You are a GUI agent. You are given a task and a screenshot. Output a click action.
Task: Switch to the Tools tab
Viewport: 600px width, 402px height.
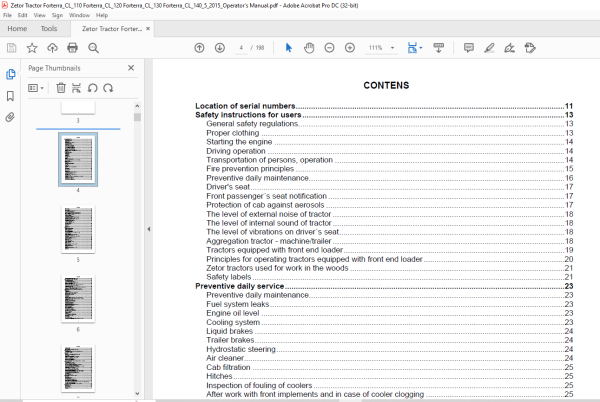click(49, 29)
